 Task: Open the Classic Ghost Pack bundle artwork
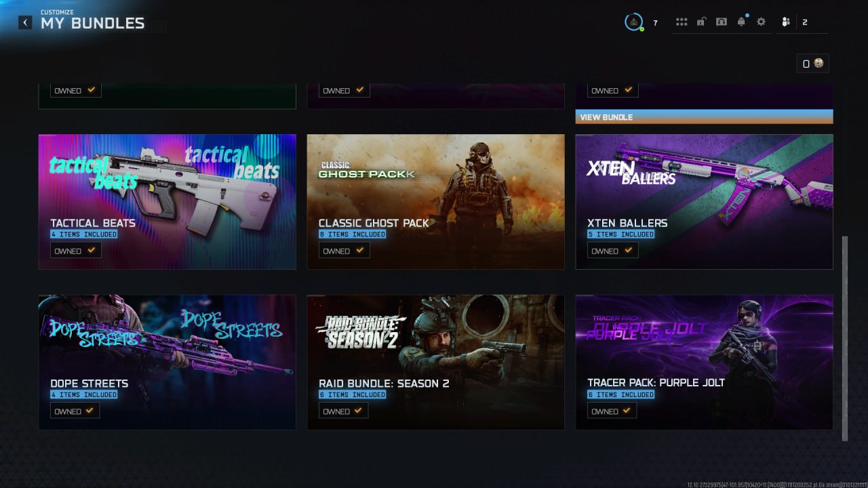[x=435, y=201]
